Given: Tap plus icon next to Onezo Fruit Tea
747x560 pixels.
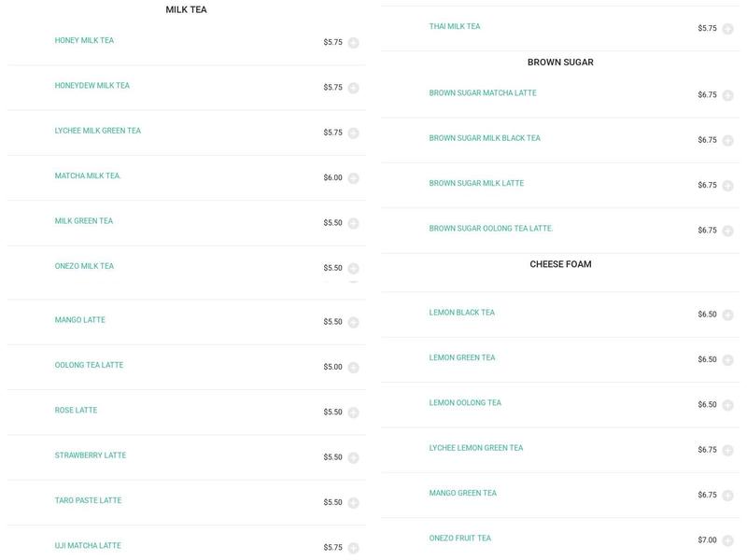Looking at the screenshot, I should pyautogui.click(x=727, y=540).
